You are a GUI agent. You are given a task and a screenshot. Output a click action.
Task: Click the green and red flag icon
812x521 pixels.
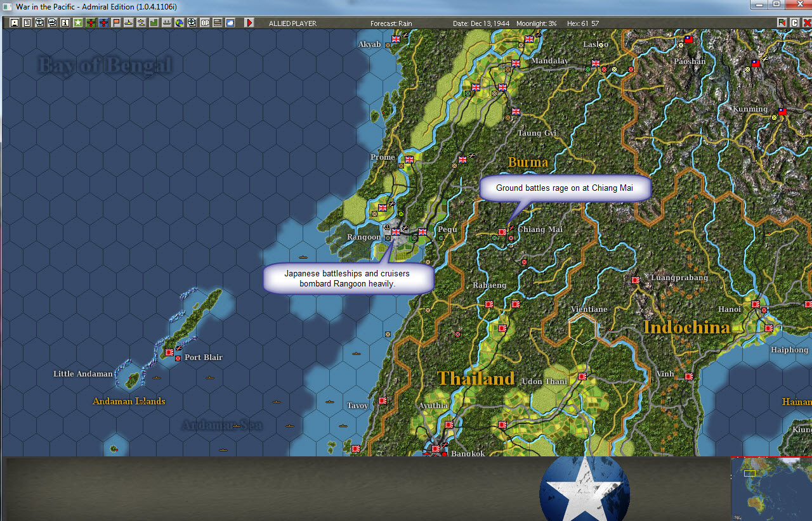click(x=782, y=23)
